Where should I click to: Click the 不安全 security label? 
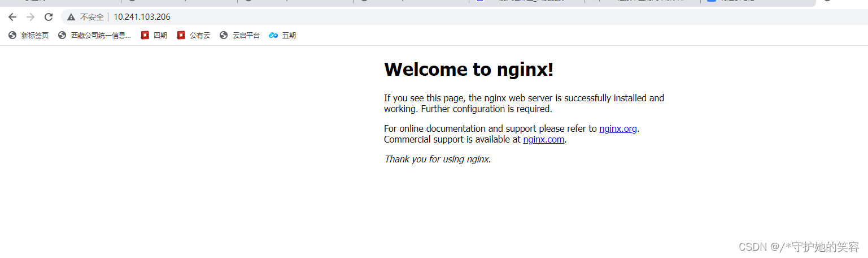92,17
